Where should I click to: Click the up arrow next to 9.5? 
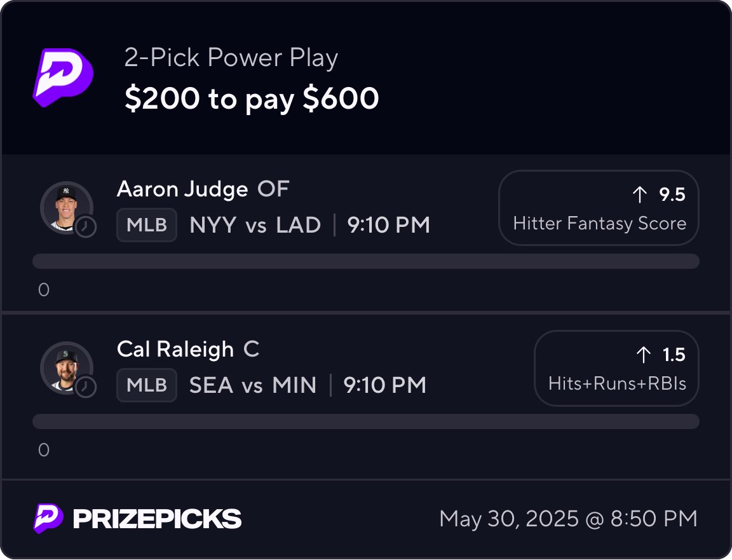click(x=640, y=195)
